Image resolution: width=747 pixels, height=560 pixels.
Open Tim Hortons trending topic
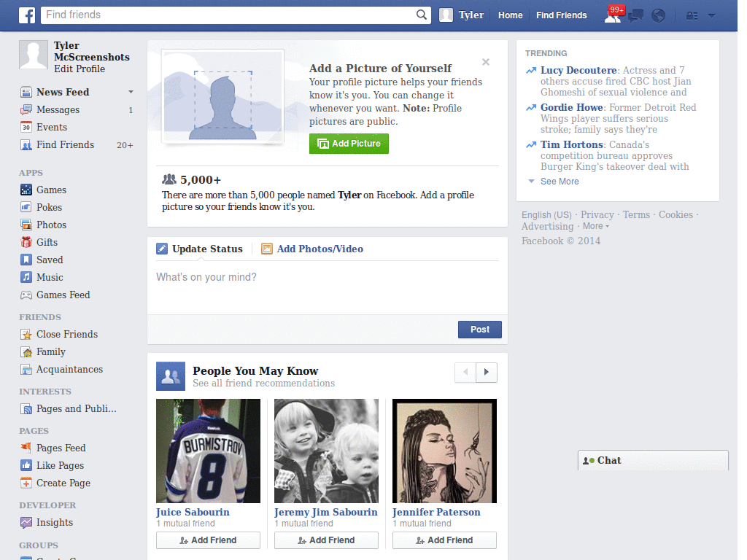pos(572,145)
